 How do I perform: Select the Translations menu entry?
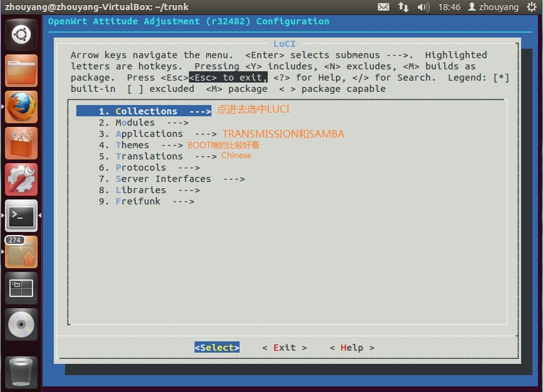(x=158, y=156)
